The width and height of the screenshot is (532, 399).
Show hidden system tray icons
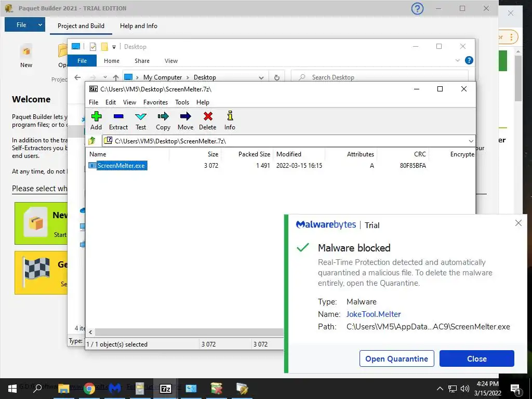(440, 389)
